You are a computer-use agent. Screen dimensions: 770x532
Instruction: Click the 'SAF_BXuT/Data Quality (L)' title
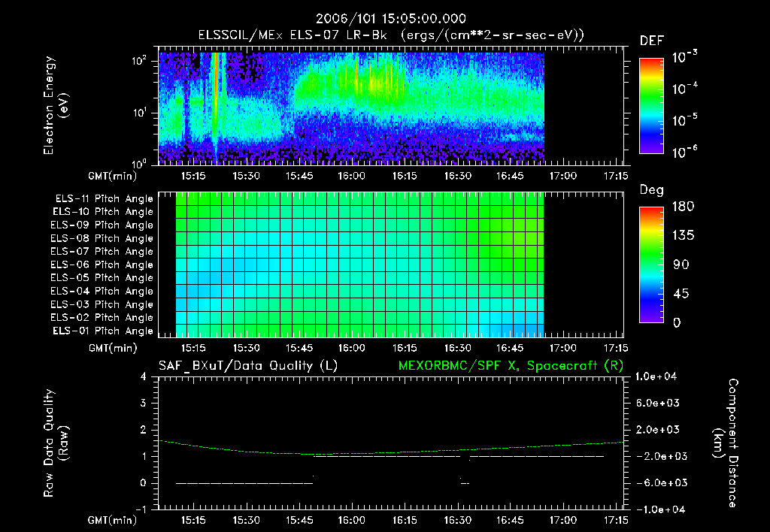[x=248, y=366]
